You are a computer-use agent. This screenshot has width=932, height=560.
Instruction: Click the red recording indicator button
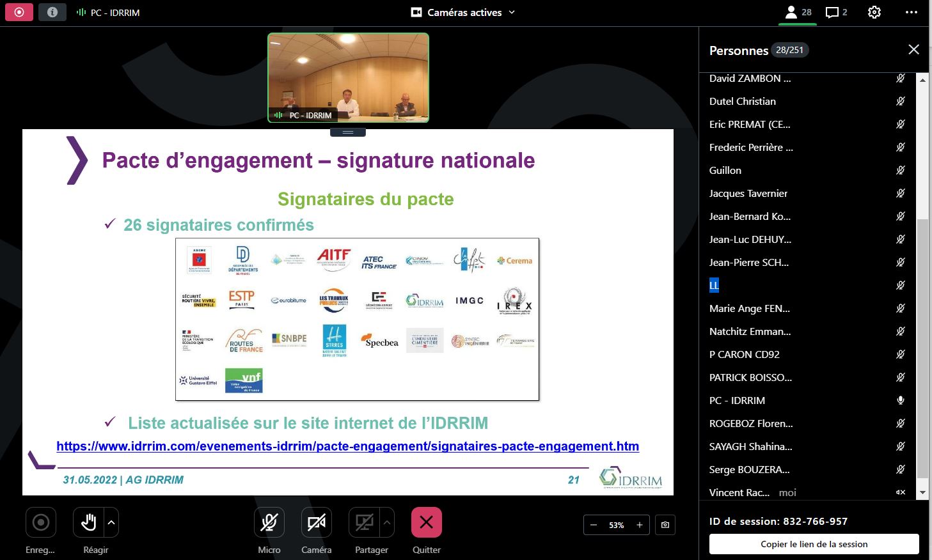(19, 12)
